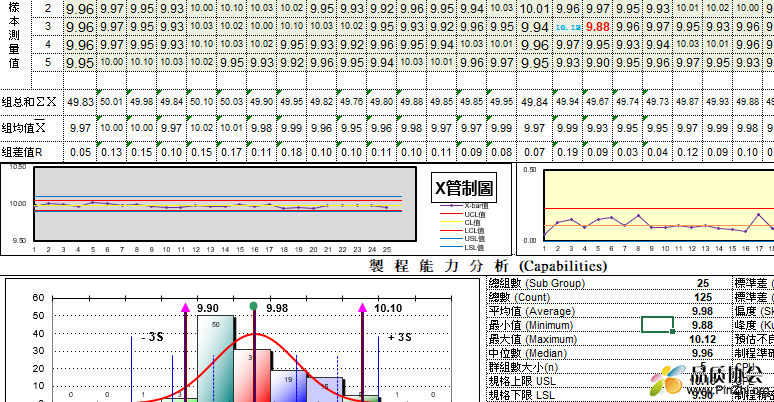
Task: Click the LCL值 legend entry
Action: (x=463, y=231)
